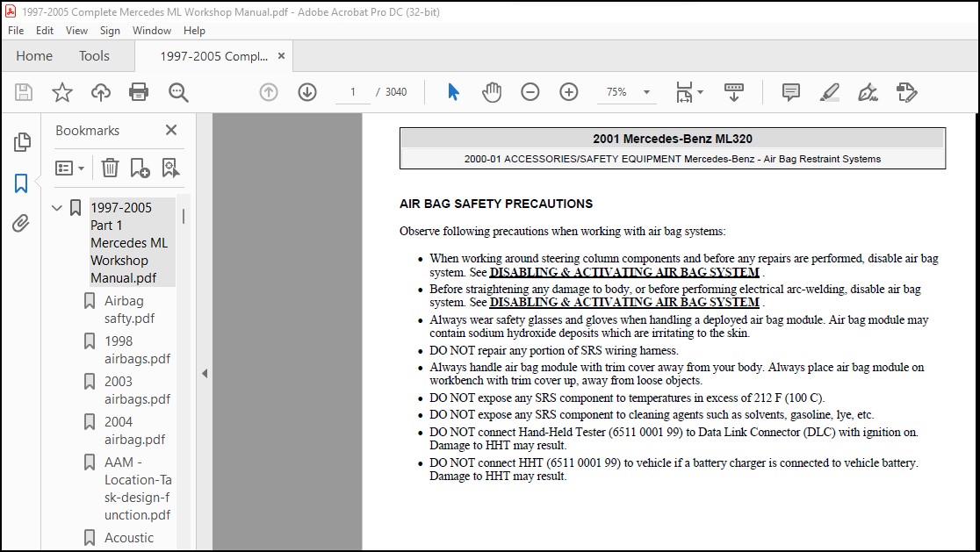This screenshot has height=552, width=980.
Task: Print the document with printer icon
Action: pyautogui.click(x=139, y=92)
